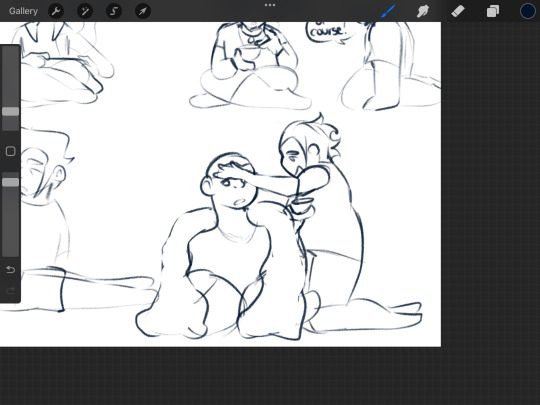Undo the last stroke
The height and width of the screenshot is (405, 540).
coord(11,269)
